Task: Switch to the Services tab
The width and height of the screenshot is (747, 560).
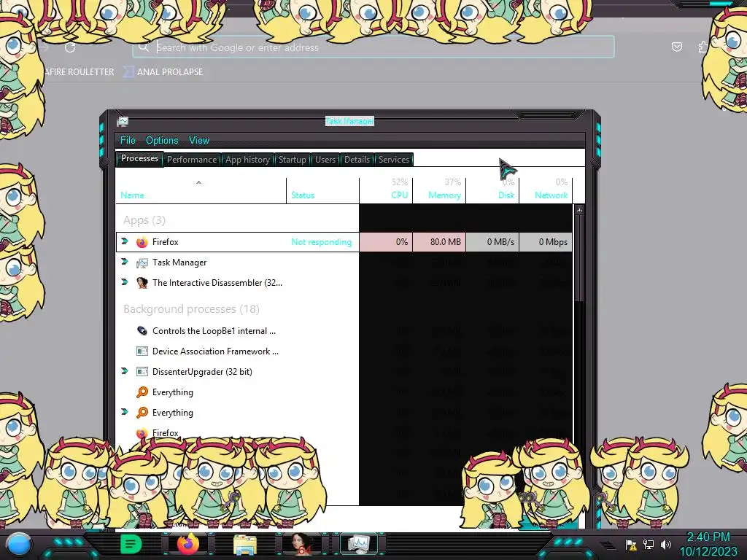Action: 393,160
